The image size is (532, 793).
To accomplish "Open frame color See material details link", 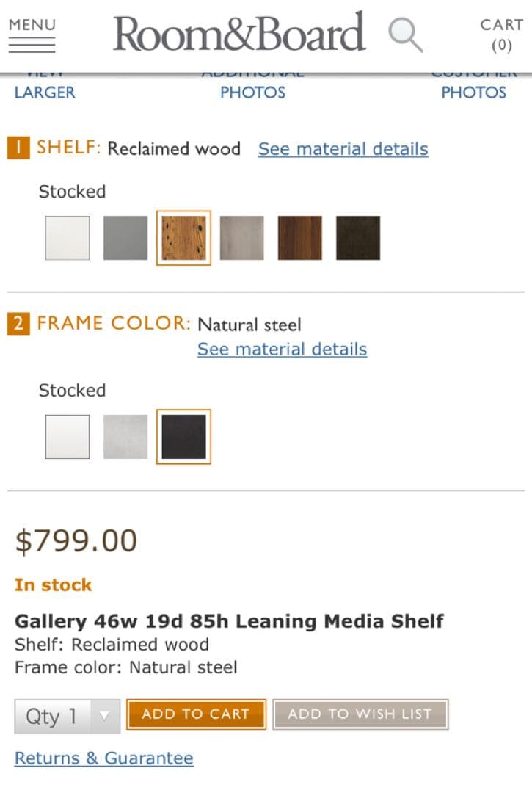I will (x=282, y=350).
